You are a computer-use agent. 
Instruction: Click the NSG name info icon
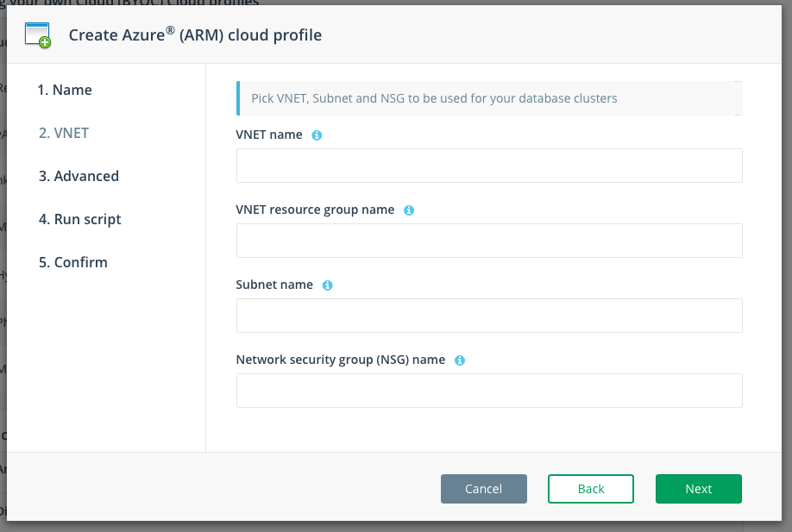pos(460,360)
